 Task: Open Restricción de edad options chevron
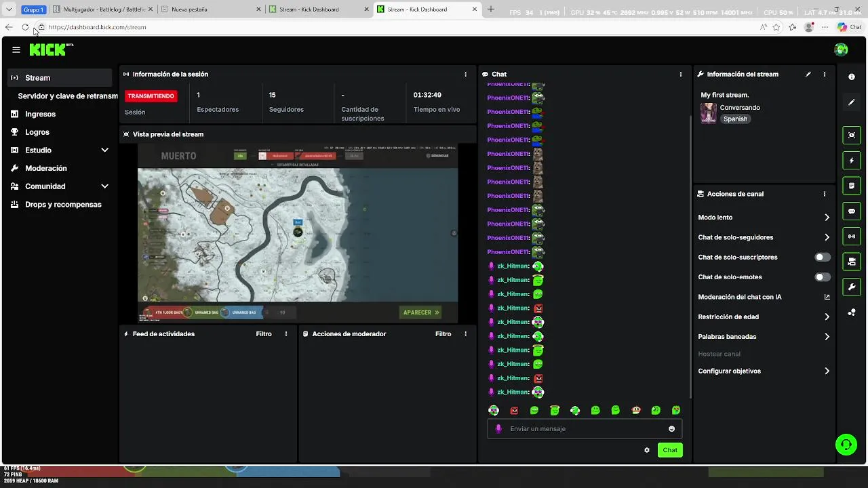point(827,317)
